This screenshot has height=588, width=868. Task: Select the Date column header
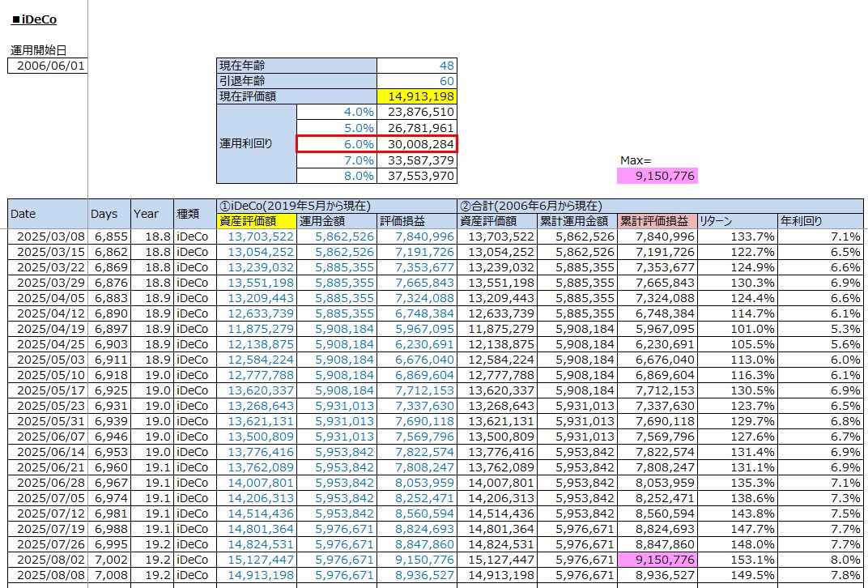pos(47,214)
